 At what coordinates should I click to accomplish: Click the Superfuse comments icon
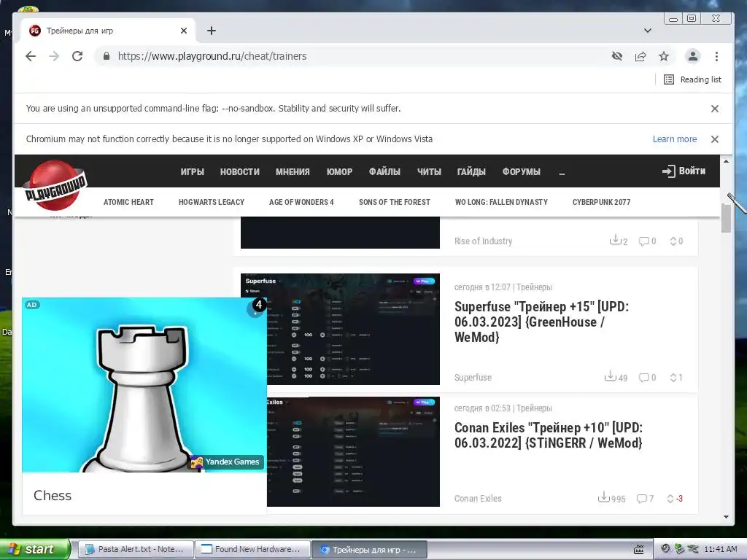click(643, 377)
